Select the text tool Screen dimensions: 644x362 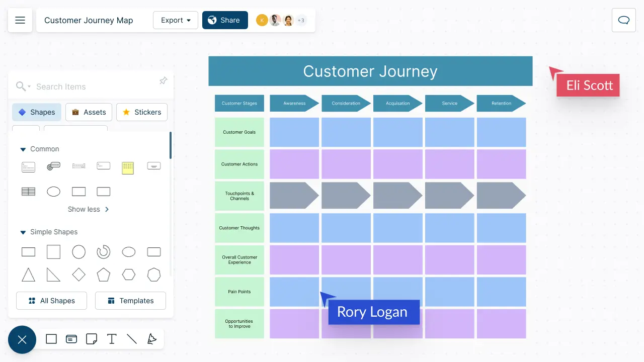click(x=112, y=339)
